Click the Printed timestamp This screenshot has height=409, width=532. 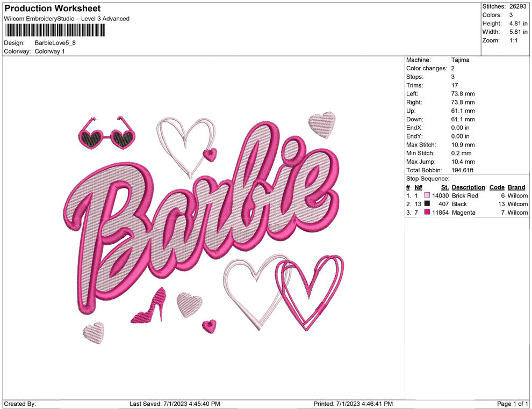(x=353, y=404)
